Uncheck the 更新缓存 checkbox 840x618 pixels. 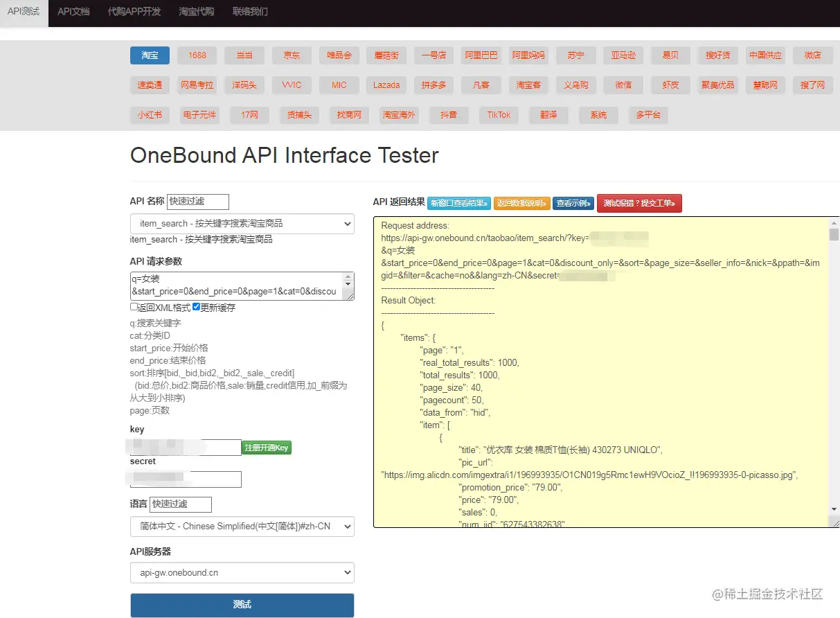pyautogui.click(x=197, y=307)
